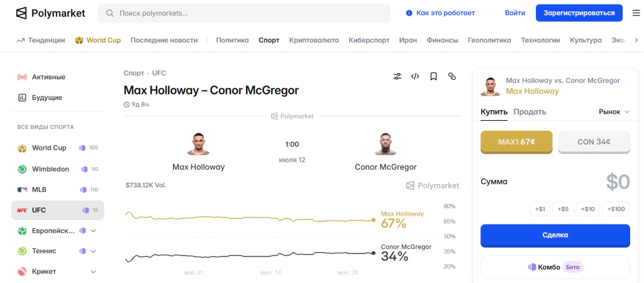Bookmark the Holloway–McGregor market
Viewport: 644px width, 283px height.
coord(433,76)
